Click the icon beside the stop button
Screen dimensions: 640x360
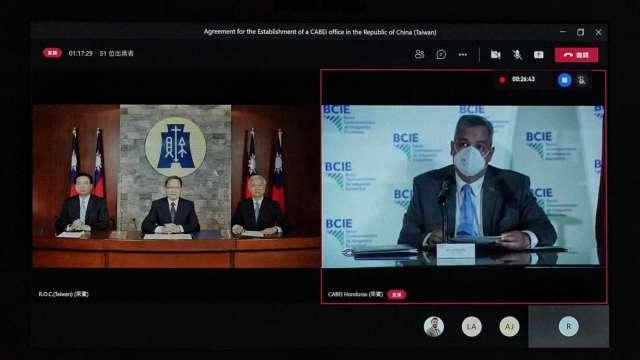point(582,80)
